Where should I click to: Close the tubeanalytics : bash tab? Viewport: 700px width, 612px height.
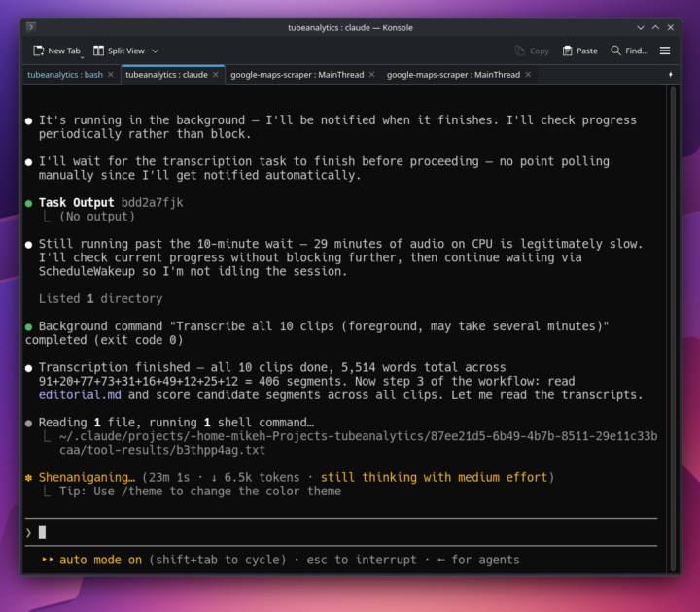point(111,75)
